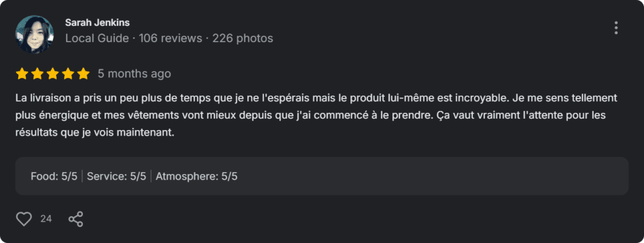Image resolution: width=644 pixels, height=243 pixels.
Task: View the reviewer's 106 reviews
Action: 170,38
